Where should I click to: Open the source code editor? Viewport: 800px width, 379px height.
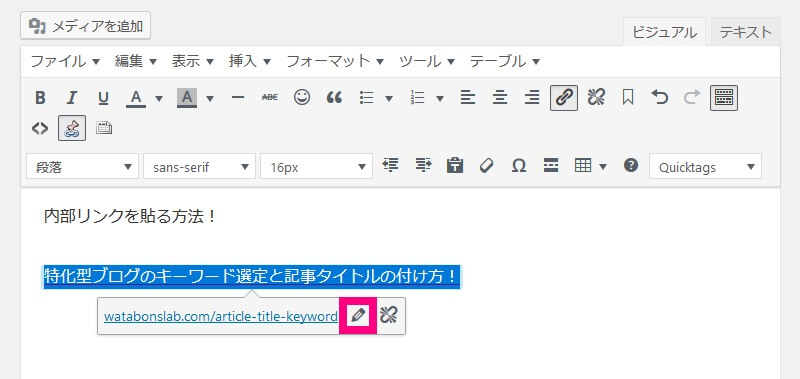tap(40, 128)
